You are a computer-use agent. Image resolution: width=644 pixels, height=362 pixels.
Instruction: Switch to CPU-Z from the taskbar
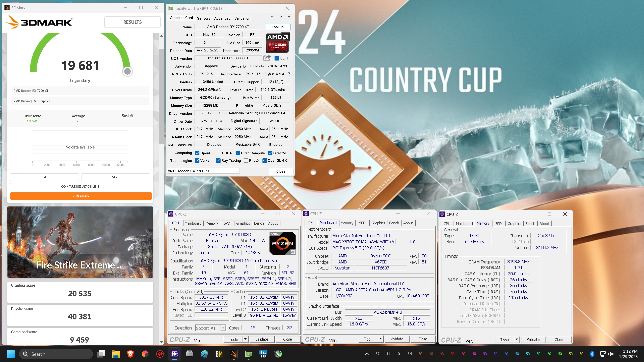coord(174,354)
